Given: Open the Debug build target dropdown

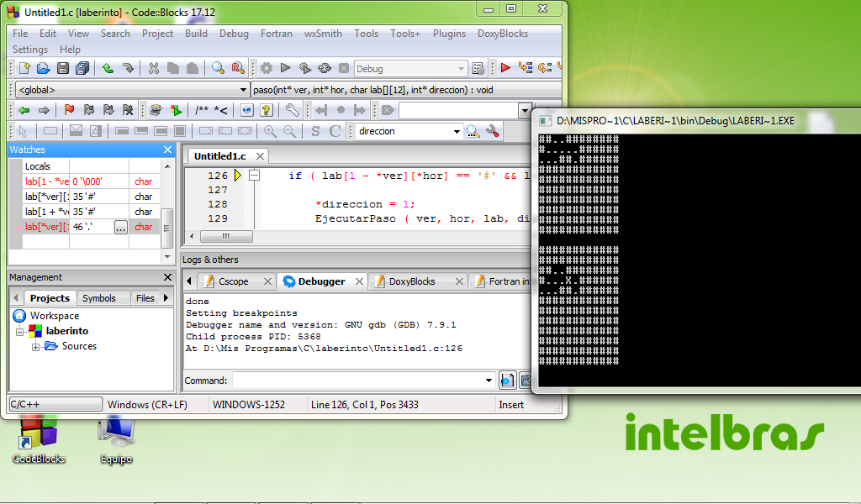Looking at the screenshot, I should pyautogui.click(x=461, y=69).
